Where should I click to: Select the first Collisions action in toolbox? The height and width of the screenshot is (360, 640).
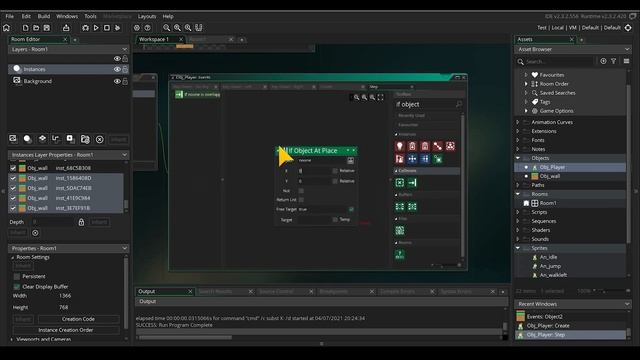[x=400, y=183]
